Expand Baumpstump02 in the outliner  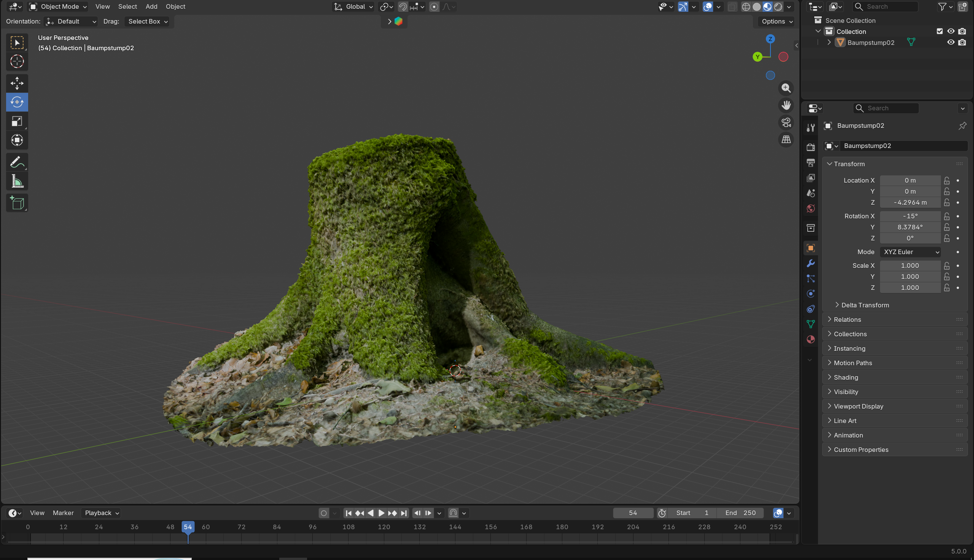pyautogui.click(x=829, y=42)
